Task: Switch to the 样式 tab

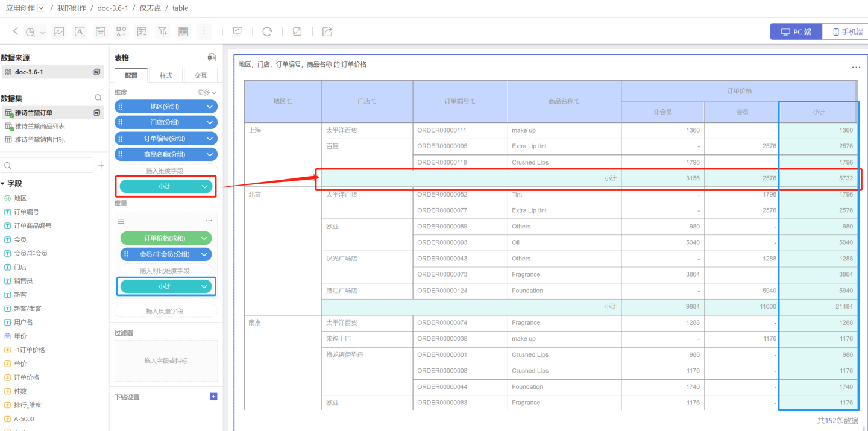Action: pos(166,75)
